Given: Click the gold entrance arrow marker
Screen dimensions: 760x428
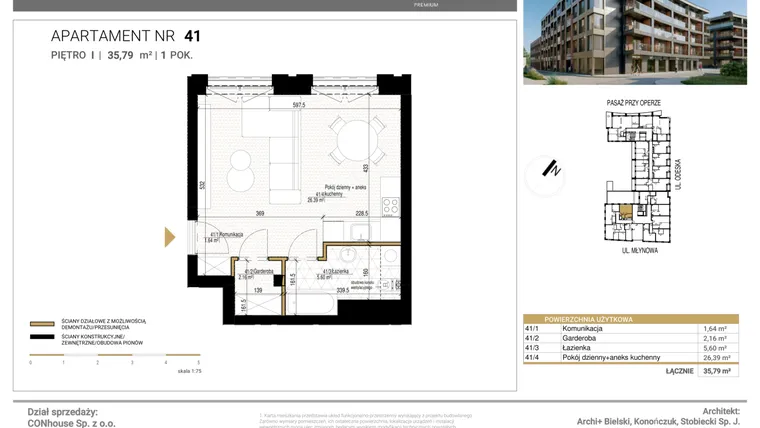Looking at the screenshot, I should pos(170,237).
